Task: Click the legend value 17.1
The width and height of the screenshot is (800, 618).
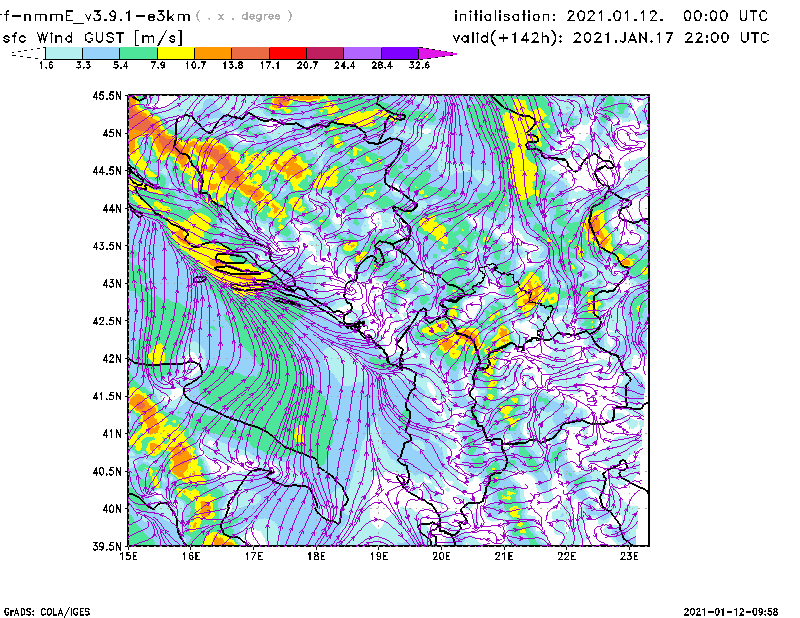Action: (270, 65)
